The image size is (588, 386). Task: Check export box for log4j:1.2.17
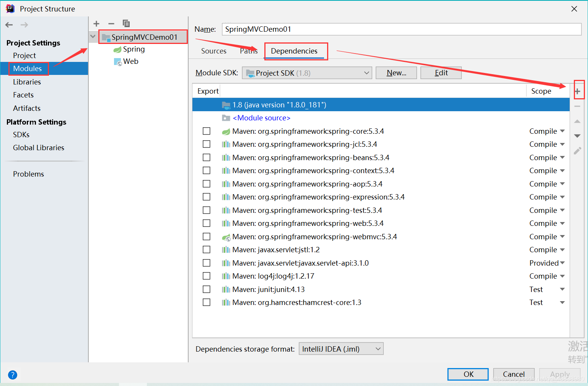pos(207,276)
